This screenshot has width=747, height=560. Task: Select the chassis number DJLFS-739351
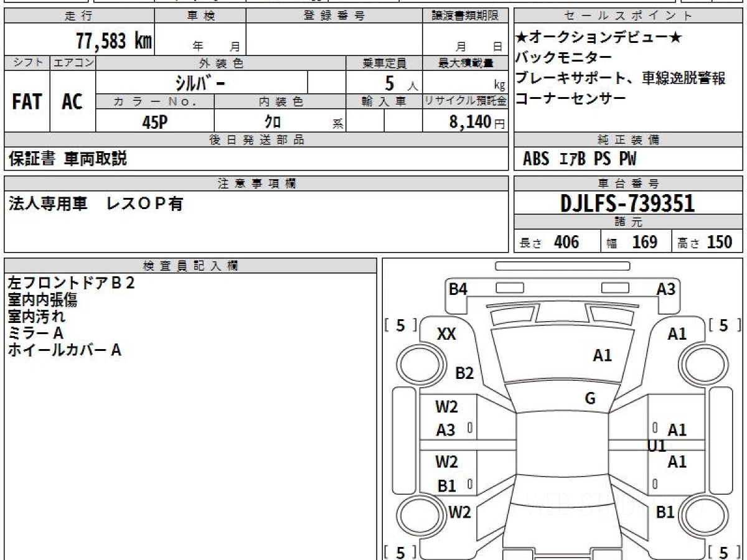(627, 203)
